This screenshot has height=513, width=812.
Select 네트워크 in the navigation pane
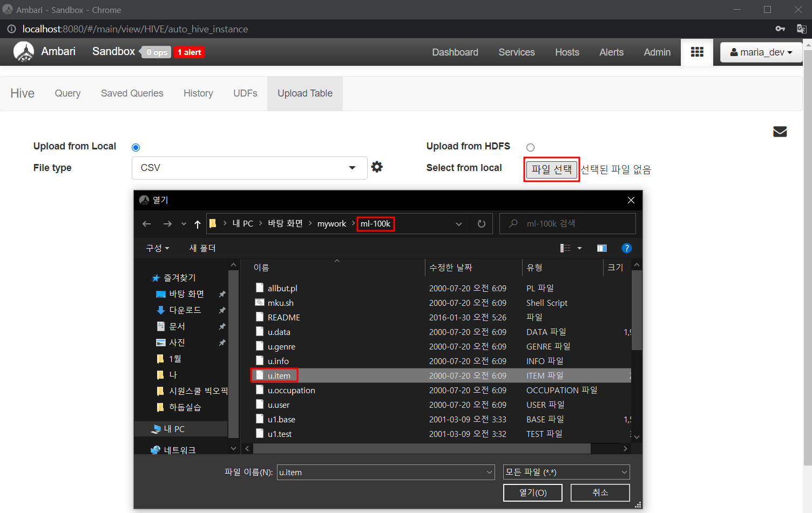pos(179,450)
